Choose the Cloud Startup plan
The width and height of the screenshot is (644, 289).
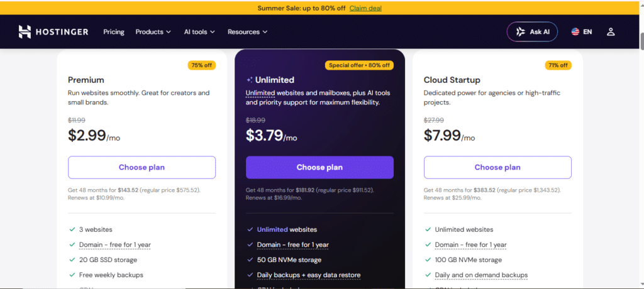pos(497,167)
